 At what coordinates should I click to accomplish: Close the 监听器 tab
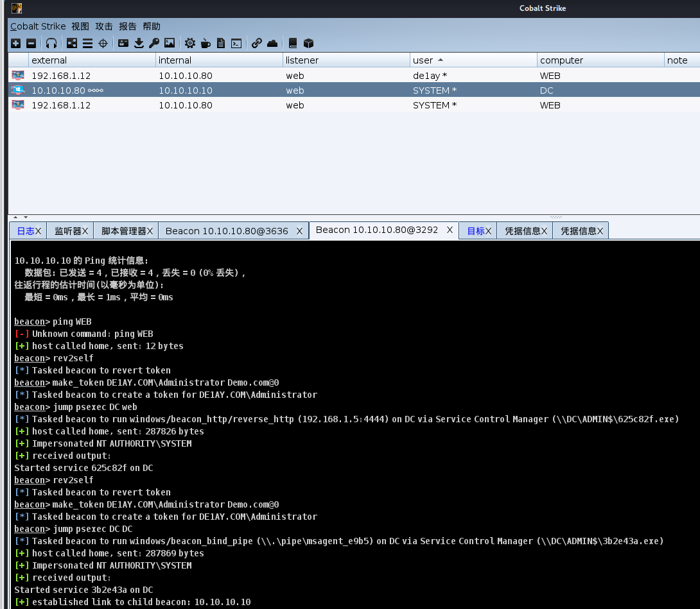pyautogui.click(x=85, y=231)
